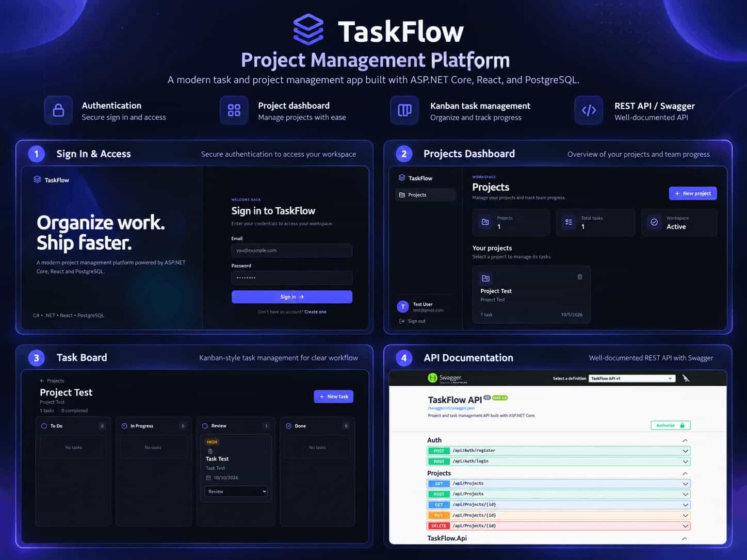Click the Done column checkmark icon
The image size is (747, 560).
(288, 426)
